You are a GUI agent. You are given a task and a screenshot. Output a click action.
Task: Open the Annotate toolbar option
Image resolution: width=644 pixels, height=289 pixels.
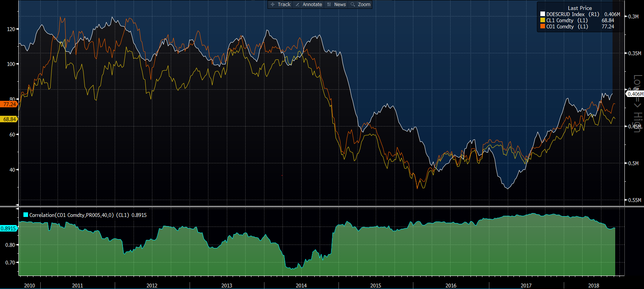(x=312, y=5)
